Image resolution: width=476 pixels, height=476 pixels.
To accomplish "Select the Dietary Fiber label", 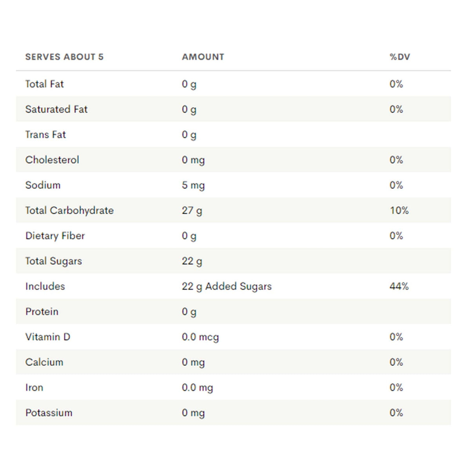I will (x=55, y=236).
